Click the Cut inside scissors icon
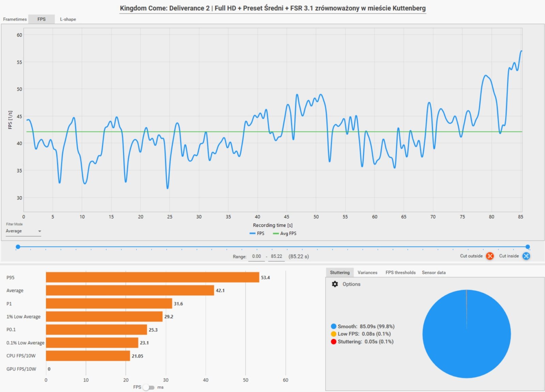Viewport: 545px width, 392px height. (x=526, y=256)
